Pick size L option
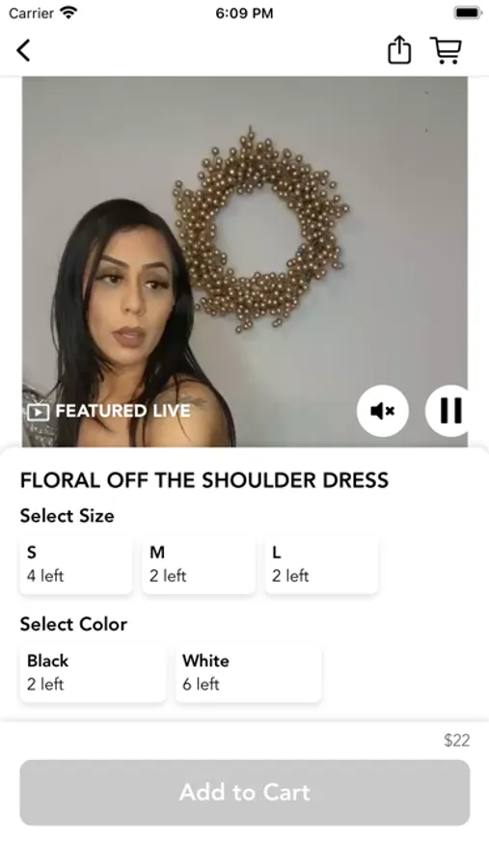The image size is (489, 868). point(322,564)
